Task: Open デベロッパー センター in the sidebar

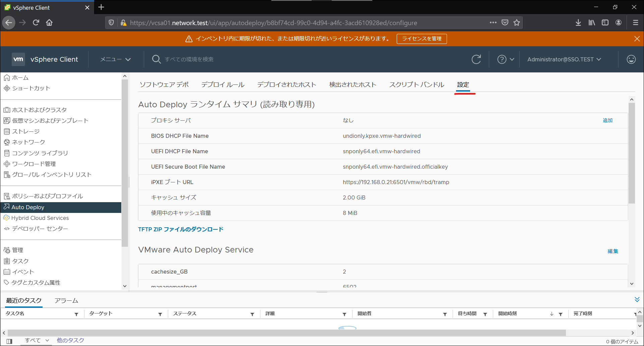Action: (x=36, y=229)
